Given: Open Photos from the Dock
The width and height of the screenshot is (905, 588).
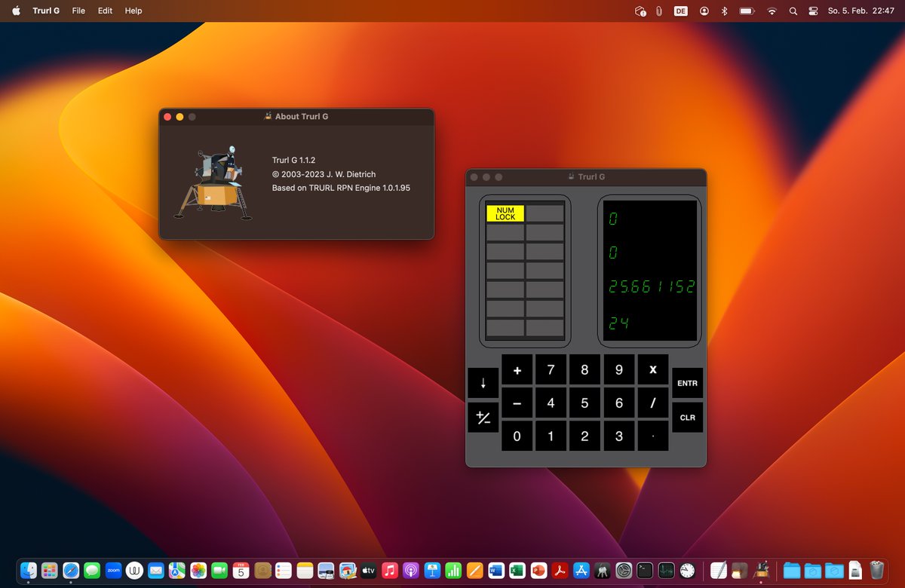Looking at the screenshot, I should click(x=198, y=570).
